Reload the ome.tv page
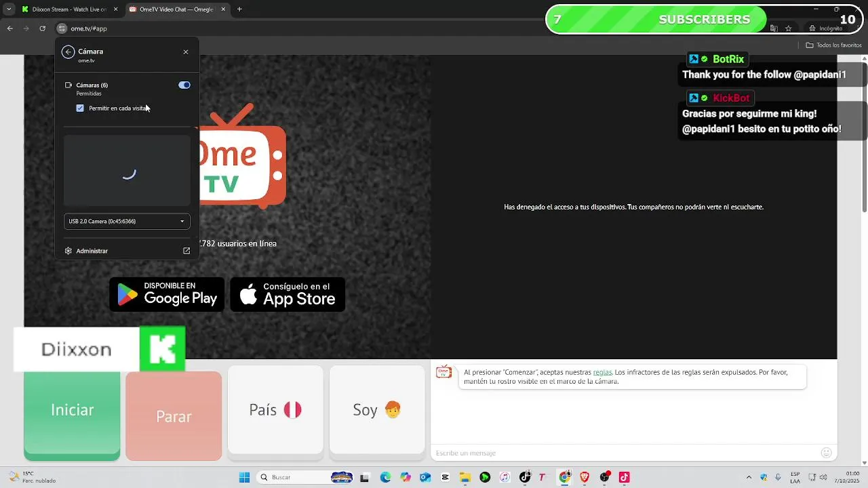This screenshot has height=488, width=868. pos(42,28)
